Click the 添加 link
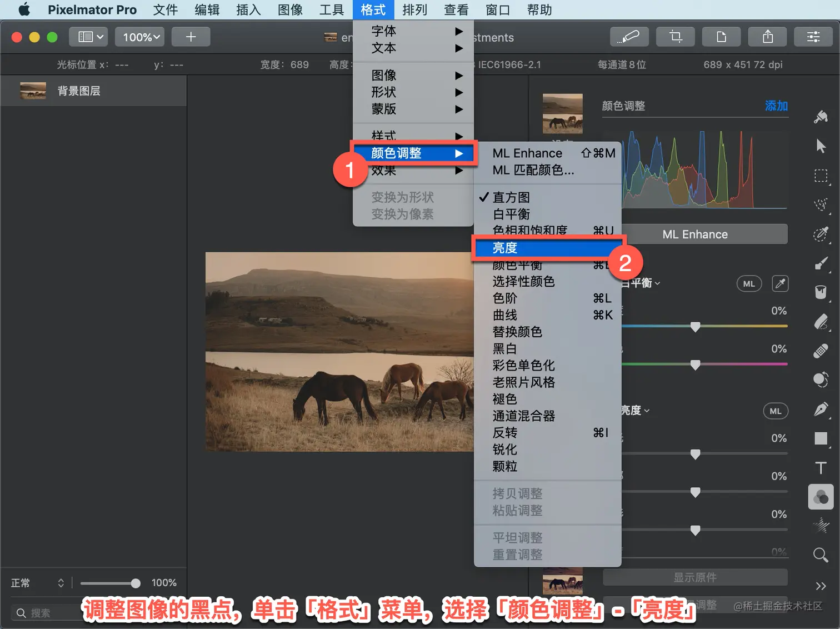The image size is (840, 629). click(776, 106)
